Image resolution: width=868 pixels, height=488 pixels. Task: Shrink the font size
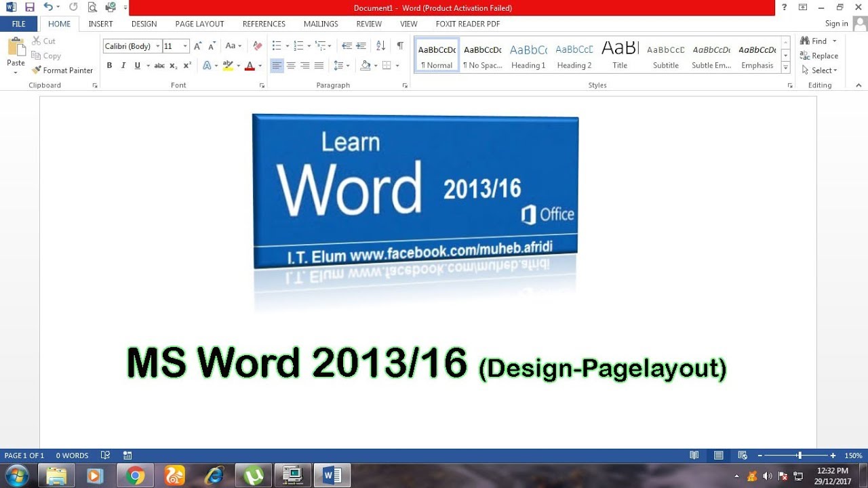tap(212, 46)
